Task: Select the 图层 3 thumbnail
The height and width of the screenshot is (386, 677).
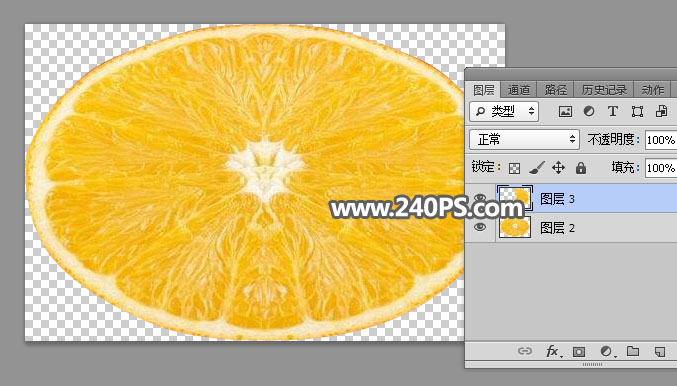Action: 515,198
